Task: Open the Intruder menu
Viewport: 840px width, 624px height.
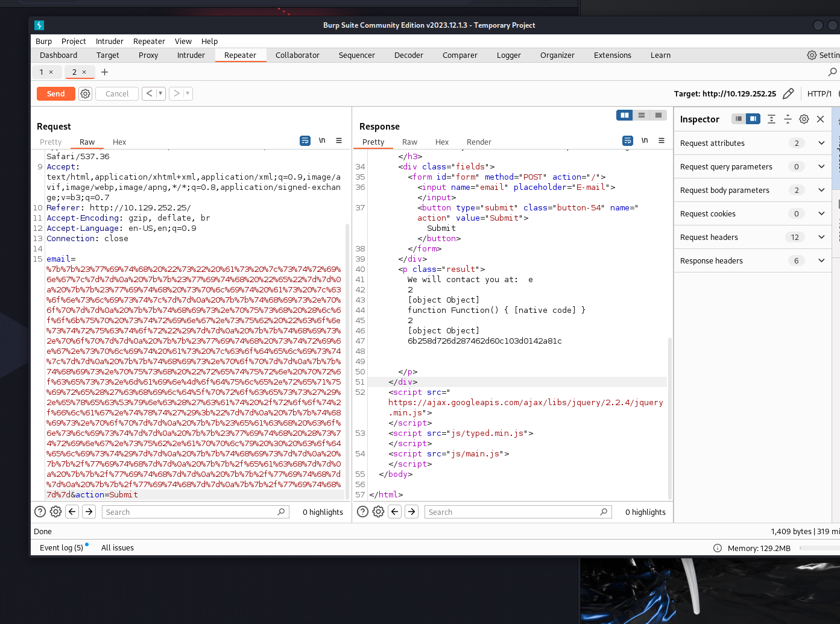Action: pyautogui.click(x=110, y=41)
